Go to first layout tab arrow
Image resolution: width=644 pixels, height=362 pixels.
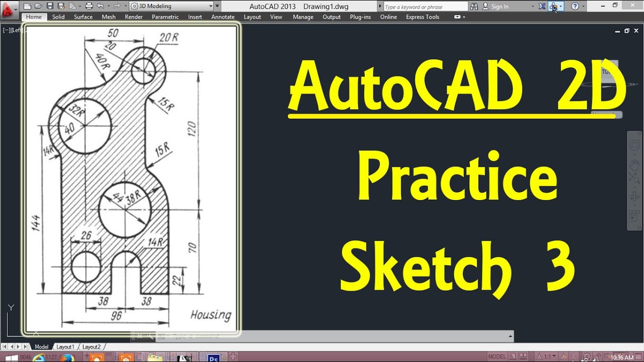pos(4,347)
